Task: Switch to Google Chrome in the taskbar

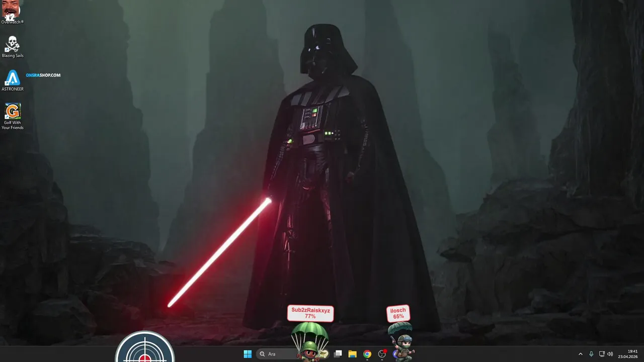Action: click(367, 354)
